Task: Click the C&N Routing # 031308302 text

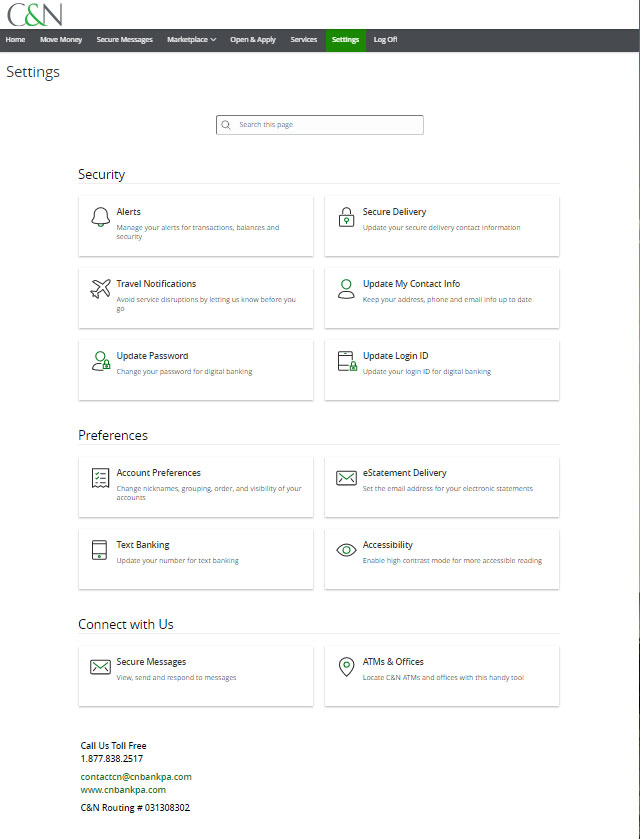Action: (x=135, y=807)
